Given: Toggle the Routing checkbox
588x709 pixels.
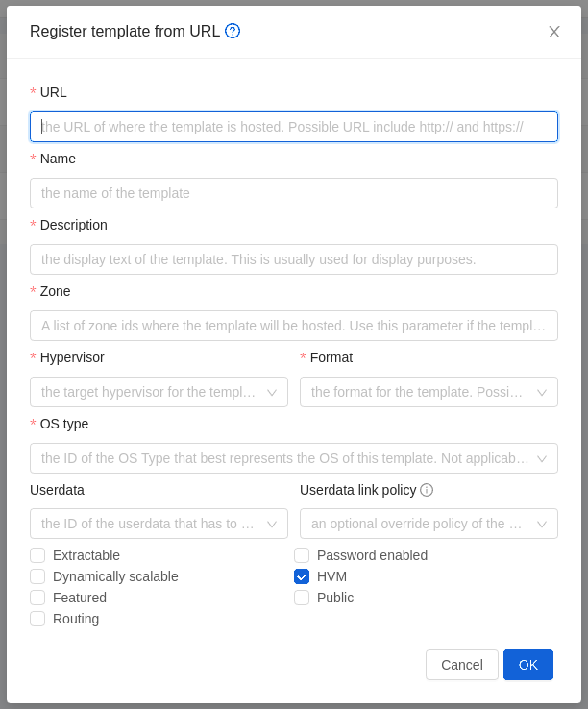Looking at the screenshot, I should coord(37,619).
